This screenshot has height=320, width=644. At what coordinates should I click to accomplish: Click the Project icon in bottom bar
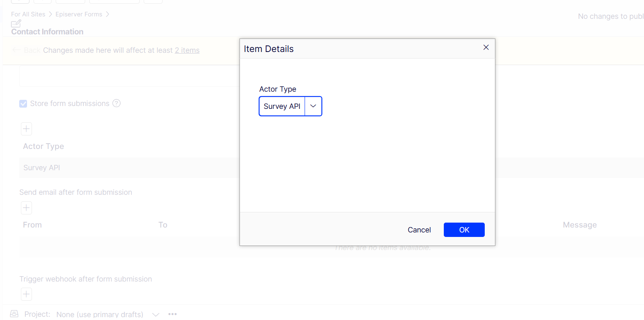(14, 314)
